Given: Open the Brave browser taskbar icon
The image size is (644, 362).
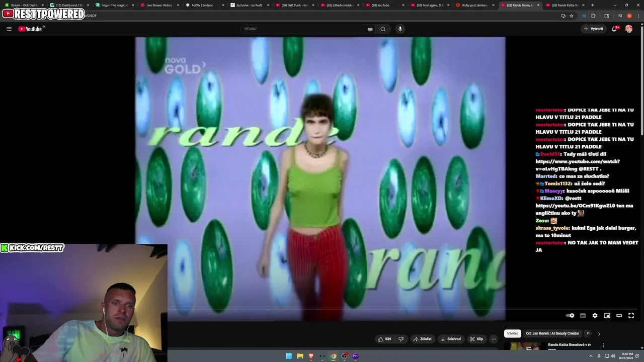Looking at the screenshot, I should [311, 356].
